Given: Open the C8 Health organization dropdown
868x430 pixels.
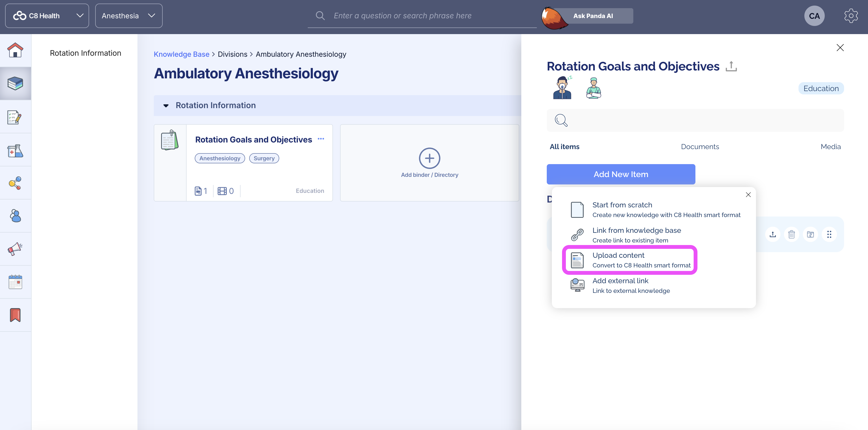Looking at the screenshot, I should 47,16.
